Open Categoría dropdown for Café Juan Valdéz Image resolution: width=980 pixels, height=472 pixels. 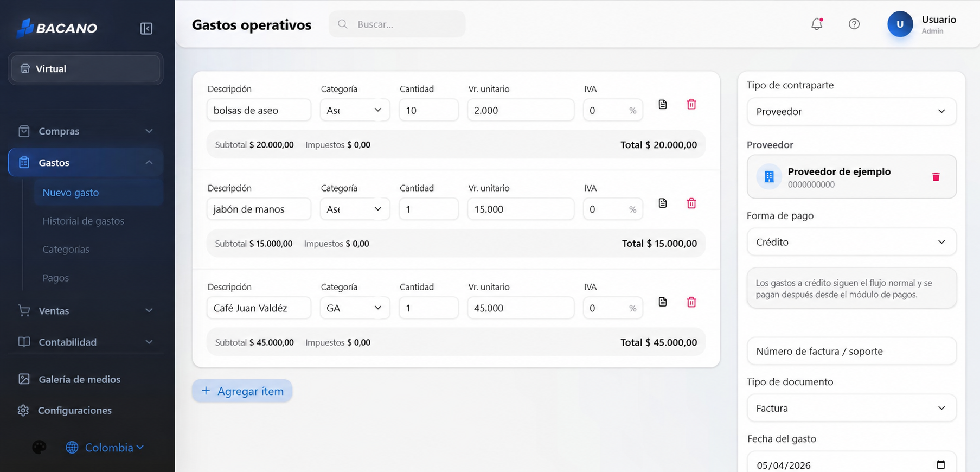(x=355, y=308)
